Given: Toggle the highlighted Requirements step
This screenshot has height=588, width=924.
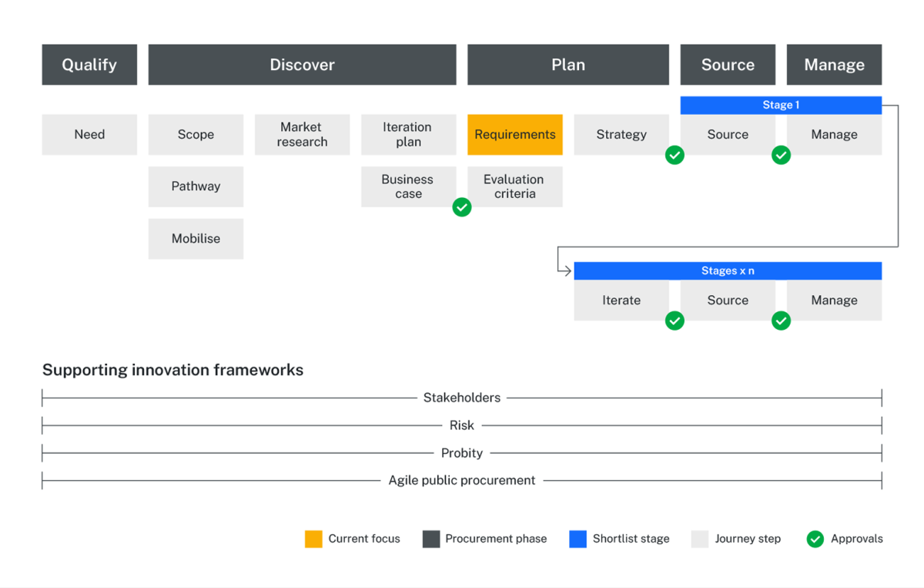Looking at the screenshot, I should tap(514, 134).
